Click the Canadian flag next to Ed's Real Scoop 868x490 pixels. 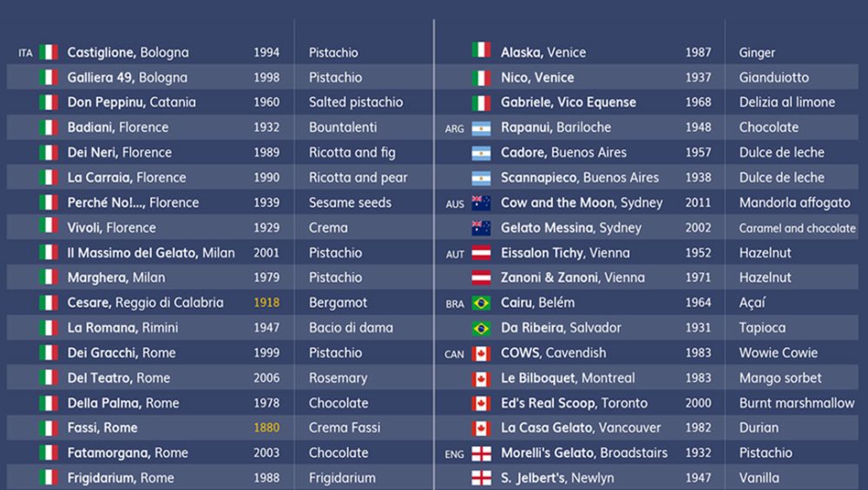(481, 403)
